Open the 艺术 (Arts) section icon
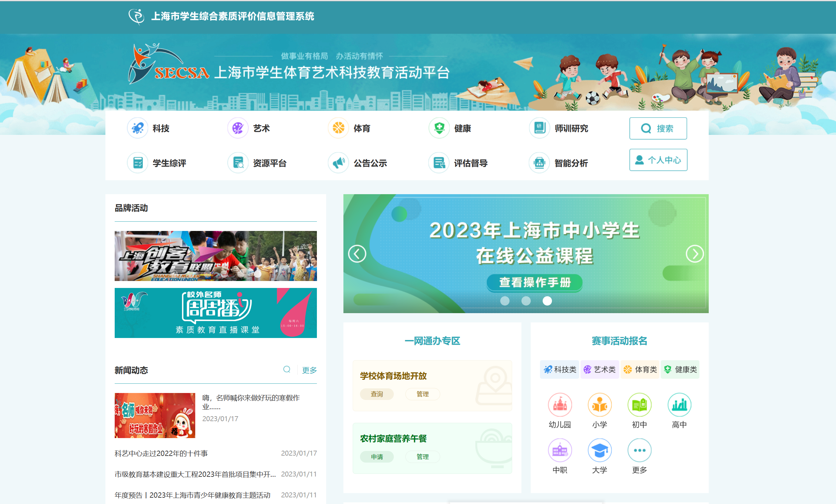 click(x=238, y=128)
